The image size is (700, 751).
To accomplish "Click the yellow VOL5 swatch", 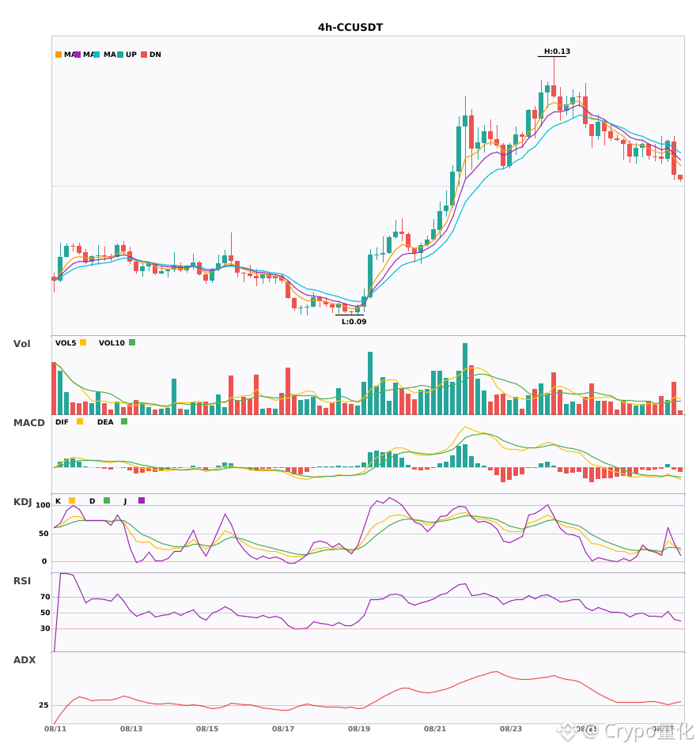I will coord(83,342).
